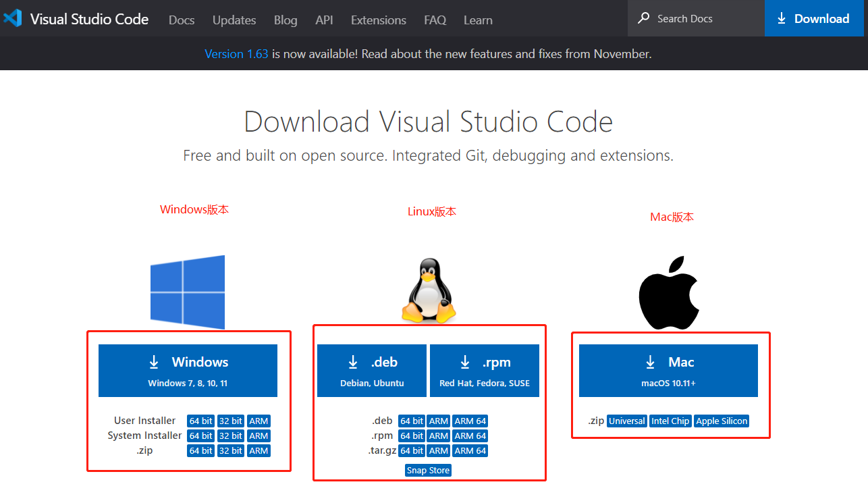Select Mac .zip Apple Silicon badge
868x501 pixels.
722,421
